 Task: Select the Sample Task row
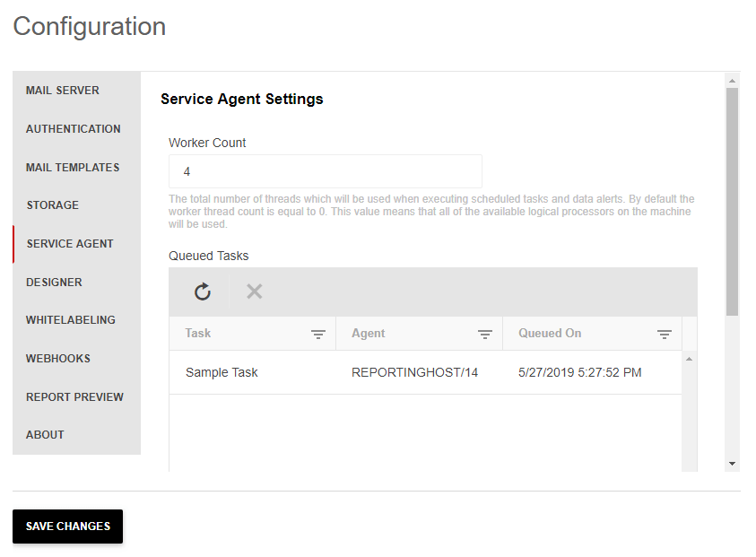pyautogui.click(x=425, y=372)
